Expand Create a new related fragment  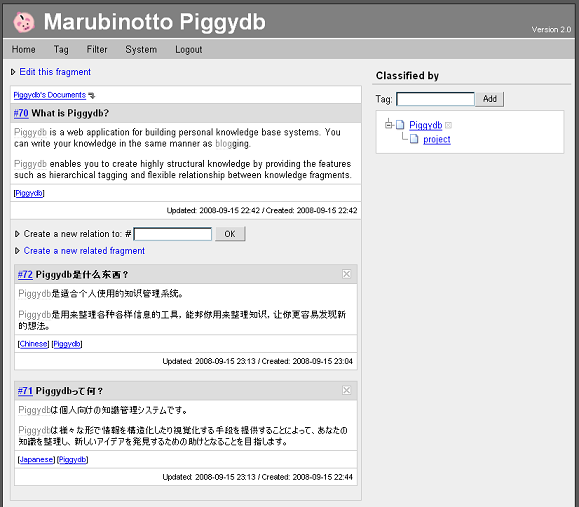17,251
